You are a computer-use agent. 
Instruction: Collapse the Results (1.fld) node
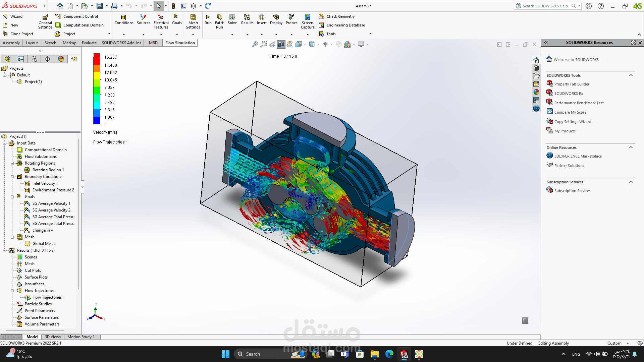tap(5, 250)
